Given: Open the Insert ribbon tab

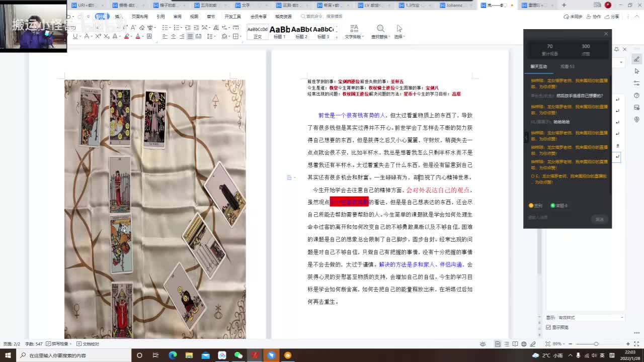Looking at the screenshot, I should point(119,17).
